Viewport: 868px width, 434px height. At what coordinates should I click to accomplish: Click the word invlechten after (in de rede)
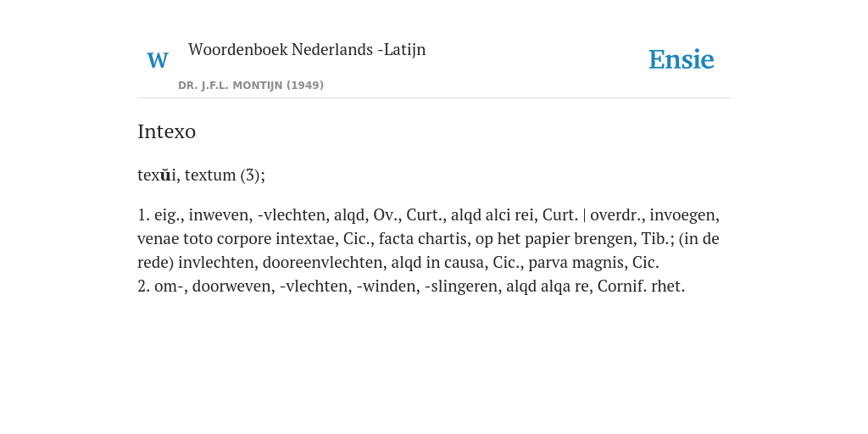(218, 263)
